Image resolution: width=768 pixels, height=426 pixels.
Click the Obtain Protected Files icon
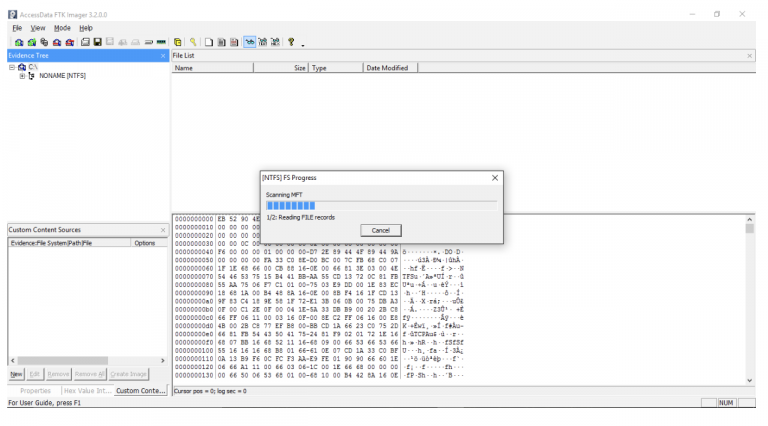coord(177,42)
